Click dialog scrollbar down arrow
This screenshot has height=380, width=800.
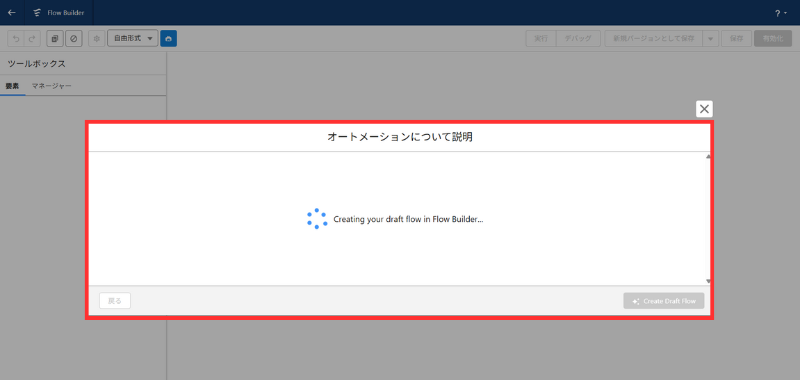point(708,281)
